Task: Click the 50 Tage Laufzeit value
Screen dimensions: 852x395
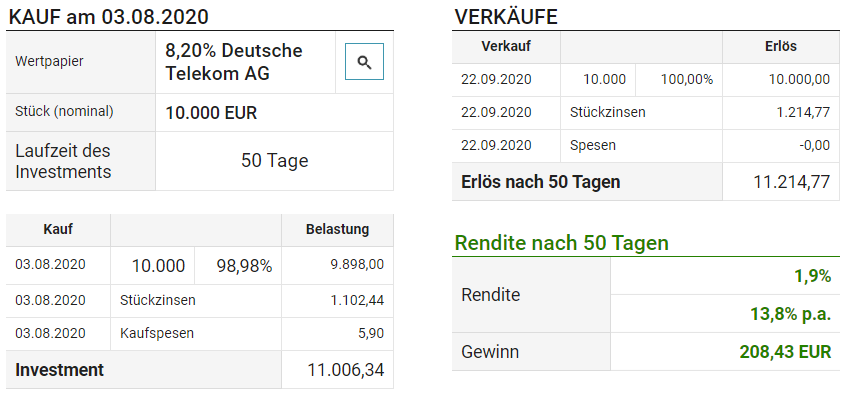Action: (274, 161)
